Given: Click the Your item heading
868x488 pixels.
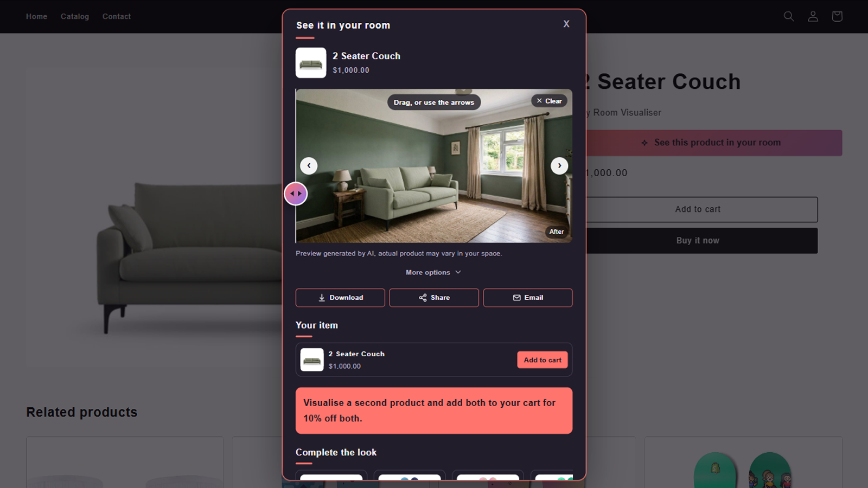Looking at the screenshot, I should point(317,325).
